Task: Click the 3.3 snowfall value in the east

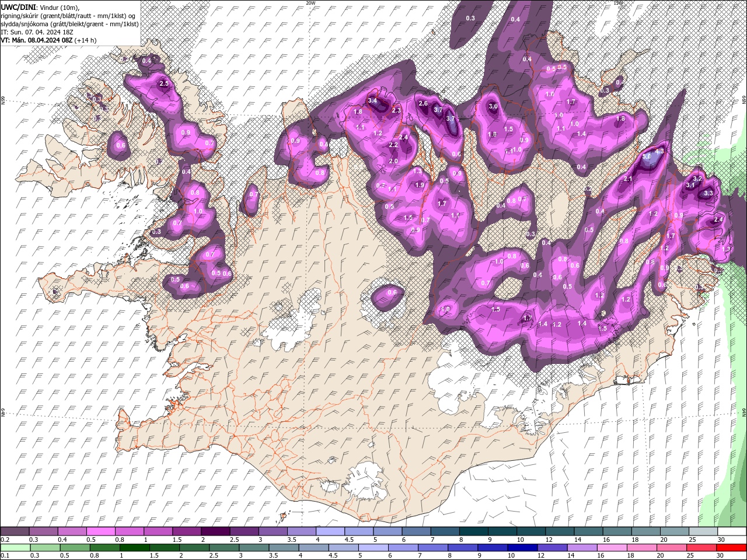Action: tap(709, 193)
